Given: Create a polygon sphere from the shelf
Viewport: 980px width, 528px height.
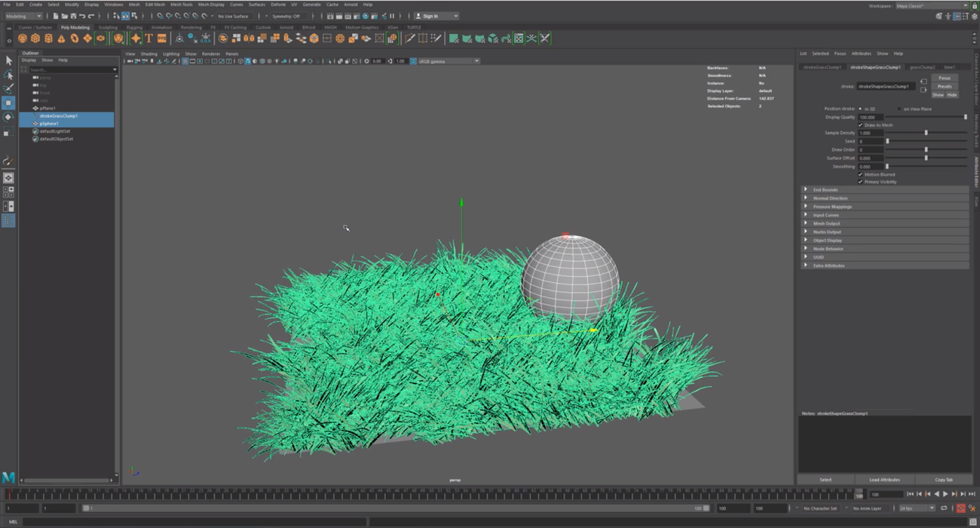Looking at the screenshot, I should 23,39.
